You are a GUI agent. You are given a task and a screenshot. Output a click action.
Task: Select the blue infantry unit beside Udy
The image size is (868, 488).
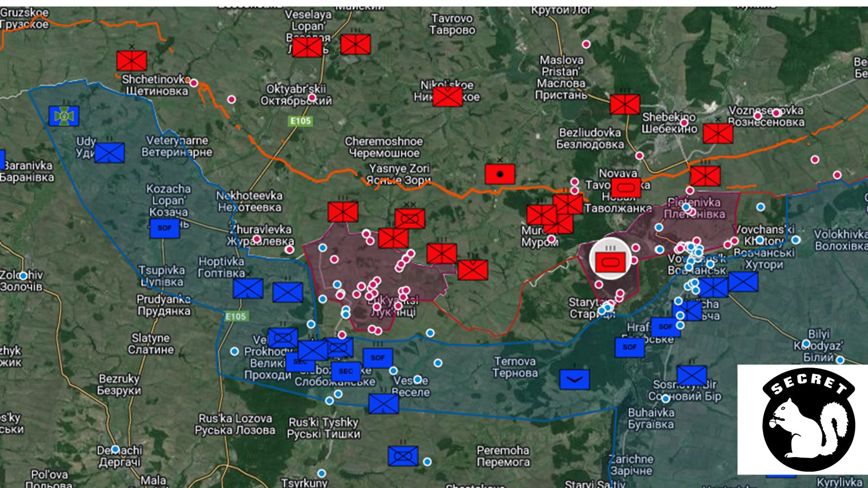[110, 152]
